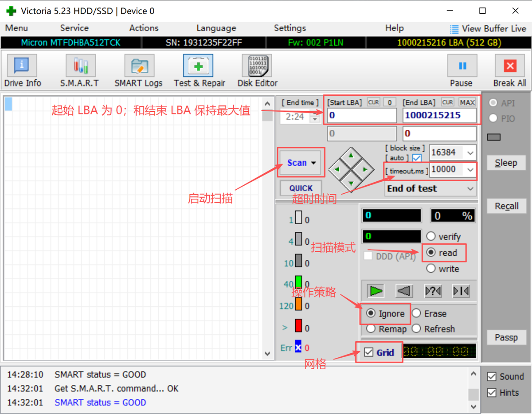Screen dimensions: 532x414
Task: Open the Help menu
Action: pyautogui.click(x=395, y=28)
